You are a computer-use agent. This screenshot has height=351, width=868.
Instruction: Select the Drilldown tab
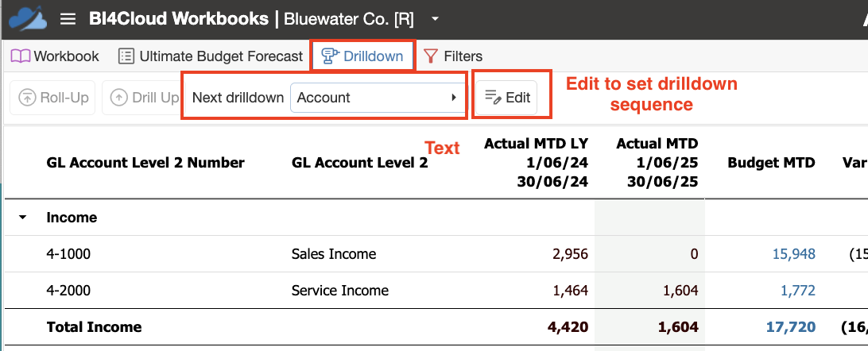(362, 56)
